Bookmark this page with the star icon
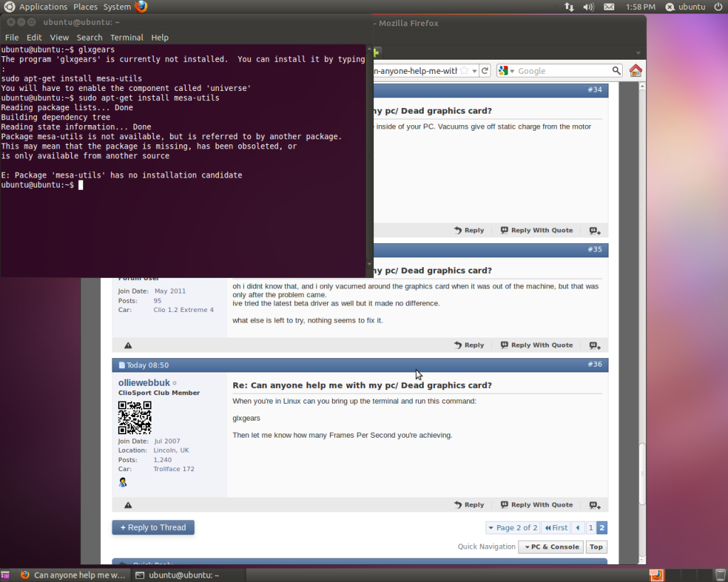The height and width of the screenshot is (582, 728). tap(464, 70)
